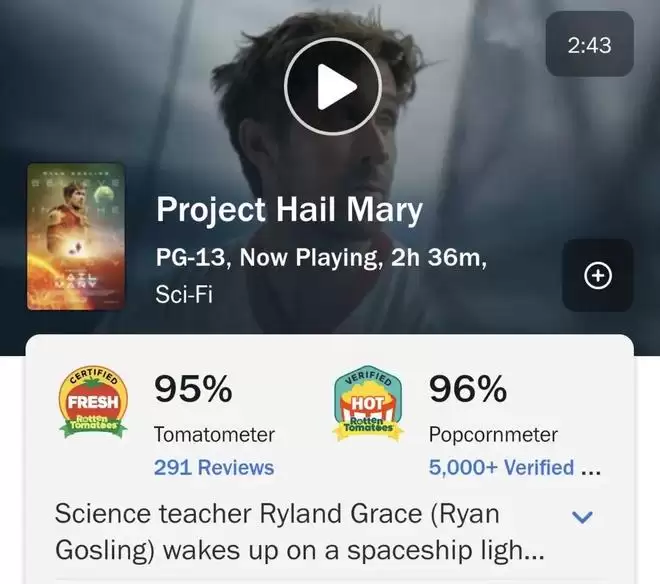Screen dimensions: 660x584
Task: Click the Tomatometer label
Action: point(214,435)
